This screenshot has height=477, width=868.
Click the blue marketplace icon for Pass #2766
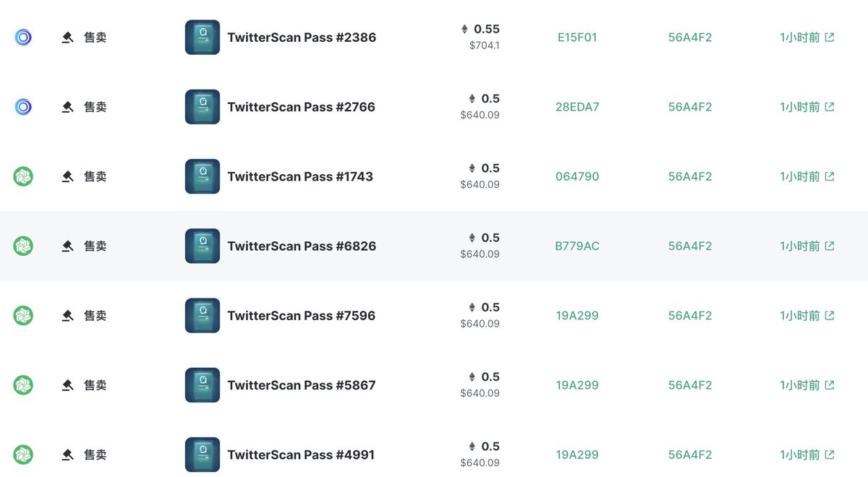(x=23, y=107)
